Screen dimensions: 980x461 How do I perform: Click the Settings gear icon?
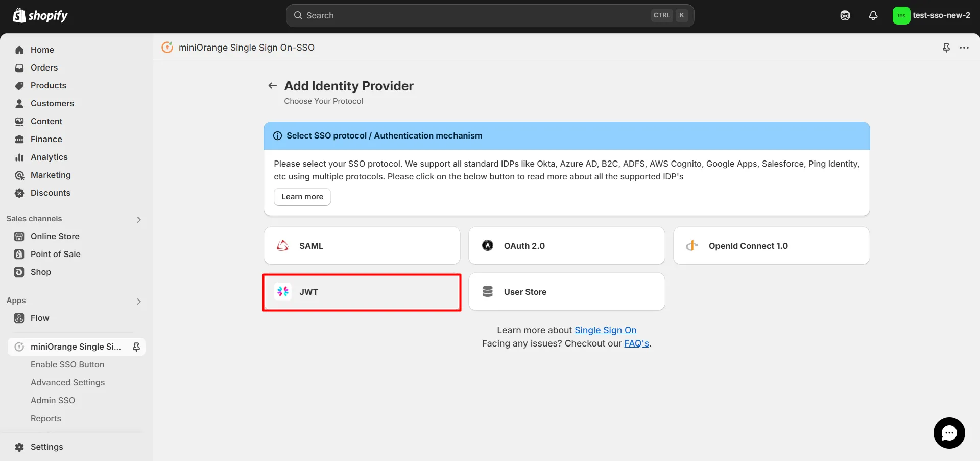click(19, 447)
